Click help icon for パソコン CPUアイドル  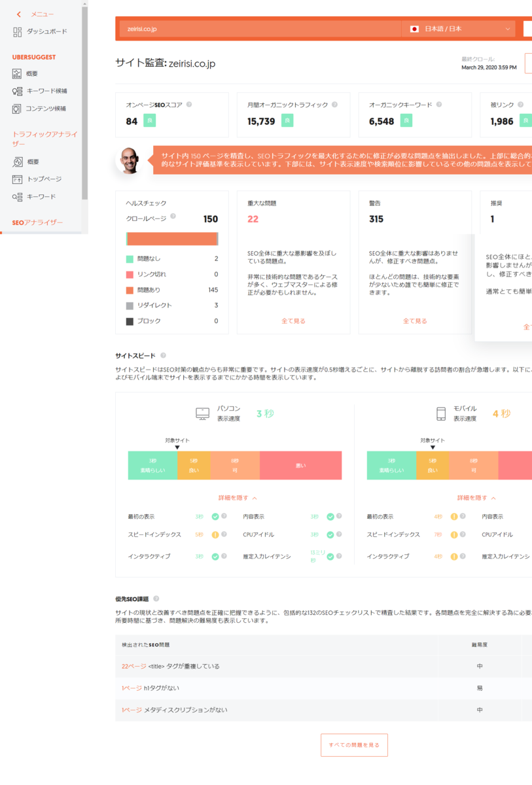(340, 534)
